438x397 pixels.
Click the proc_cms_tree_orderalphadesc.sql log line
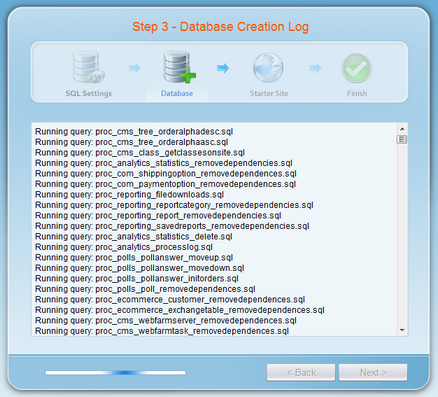tap(134, 132)
